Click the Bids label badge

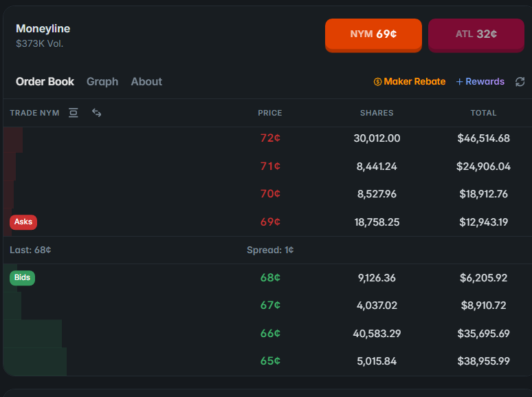[x=22, y=278]
